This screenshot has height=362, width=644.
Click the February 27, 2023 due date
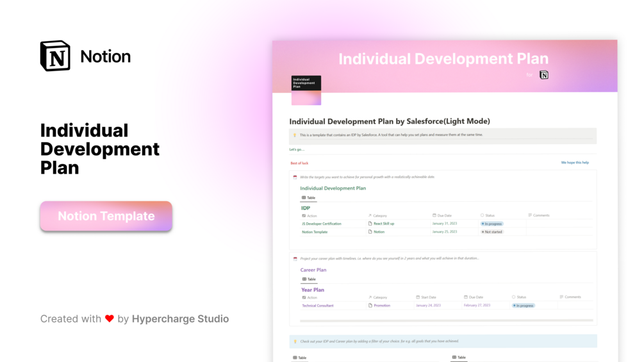(x=477, y=306)
